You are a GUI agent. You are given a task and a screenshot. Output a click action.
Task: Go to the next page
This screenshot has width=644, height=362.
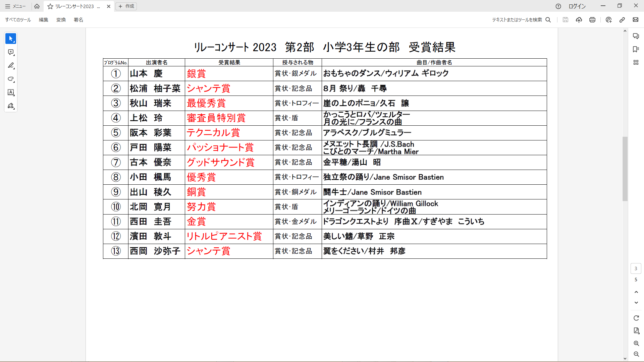636,303
